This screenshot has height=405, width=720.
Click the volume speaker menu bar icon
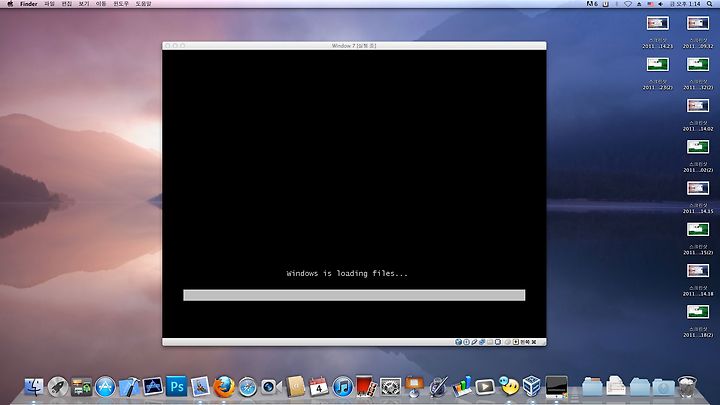click(661, 4)
